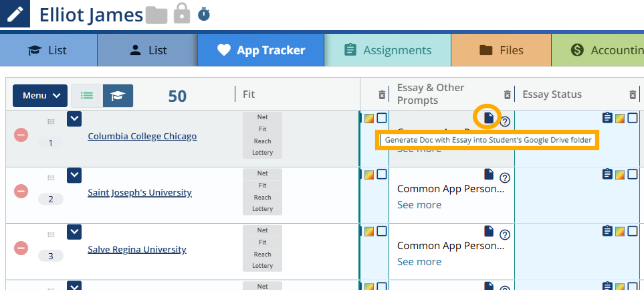Image resolution: width=644 pixels, height=290 pixels.
Task: Tick the essay prompts checkbox for Salve Regina University
Action: pyautogui.click(x=382, y=231)
